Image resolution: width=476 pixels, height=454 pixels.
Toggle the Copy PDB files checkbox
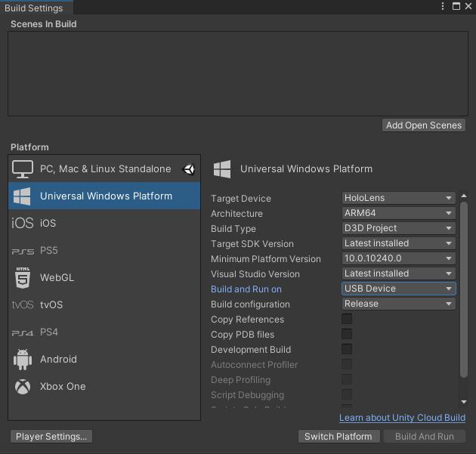tap(347, 334)
